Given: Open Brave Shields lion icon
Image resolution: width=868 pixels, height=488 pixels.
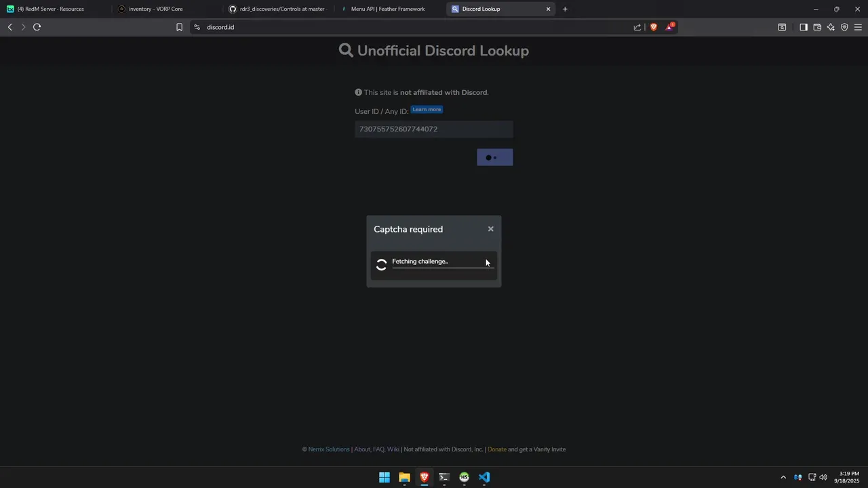Looking at the screenshot, I should [654, 27].
